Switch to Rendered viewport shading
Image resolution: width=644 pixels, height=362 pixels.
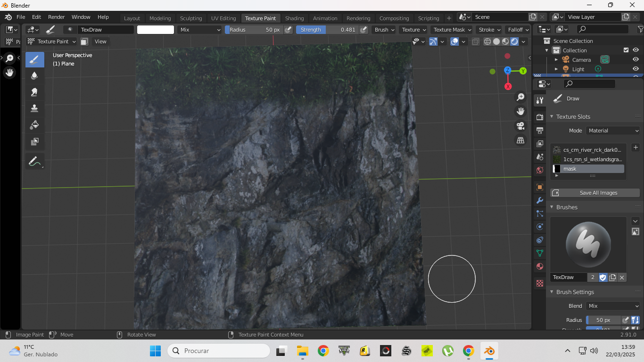(514, 41)
